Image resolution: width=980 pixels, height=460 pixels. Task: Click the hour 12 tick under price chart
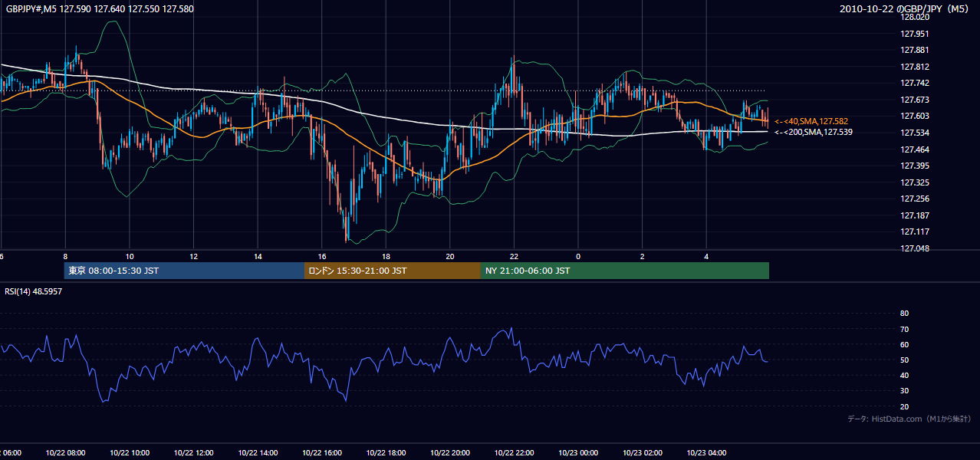194,257
